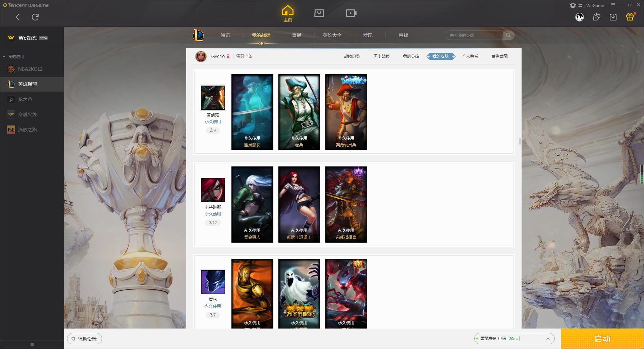Open the download manager icon
644x349 pixels.
[613, 17]
